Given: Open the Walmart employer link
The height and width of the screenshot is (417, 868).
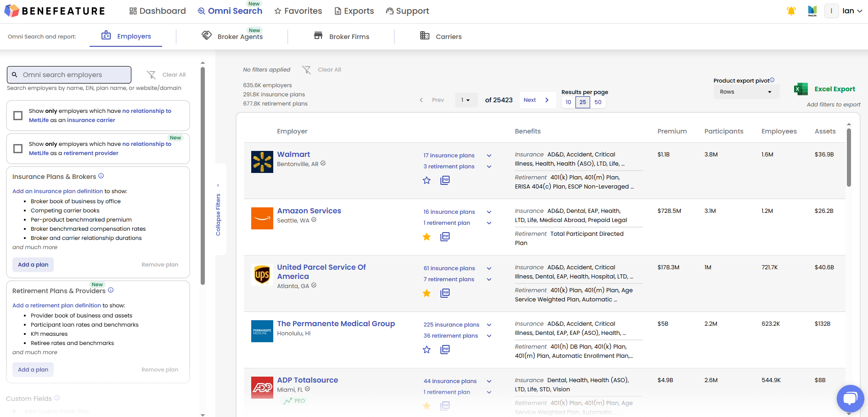Looking at the screenshot, I should tap(293, 155).
